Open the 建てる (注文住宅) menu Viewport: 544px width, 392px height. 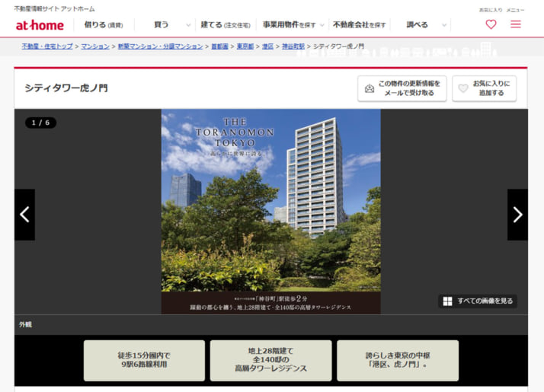pos(225,25)
